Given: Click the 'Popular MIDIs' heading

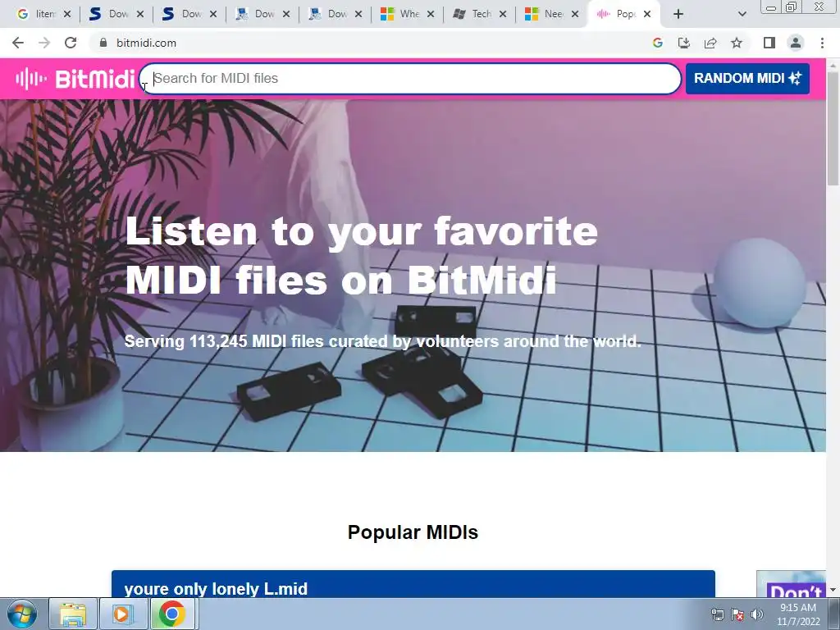Looking at the screenshot, I should click(413, 532).
